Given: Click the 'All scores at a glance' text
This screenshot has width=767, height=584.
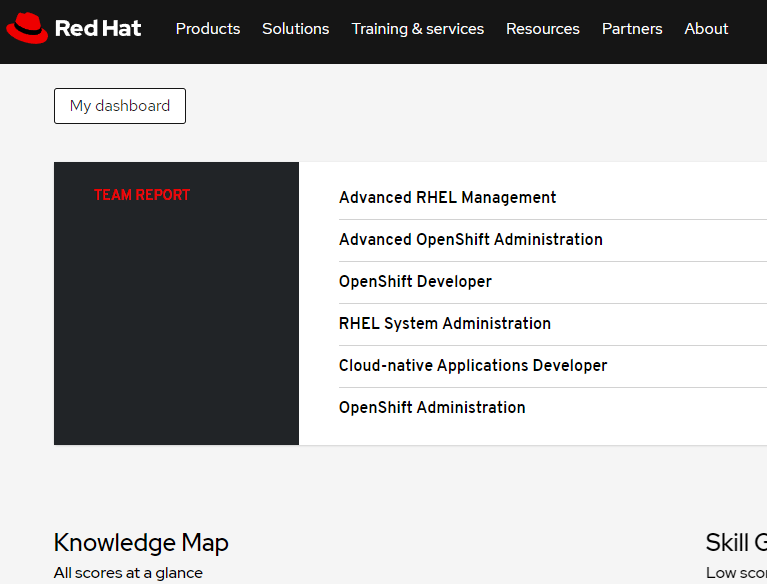Looking at the screenshot, I should [x=128, y=573].
